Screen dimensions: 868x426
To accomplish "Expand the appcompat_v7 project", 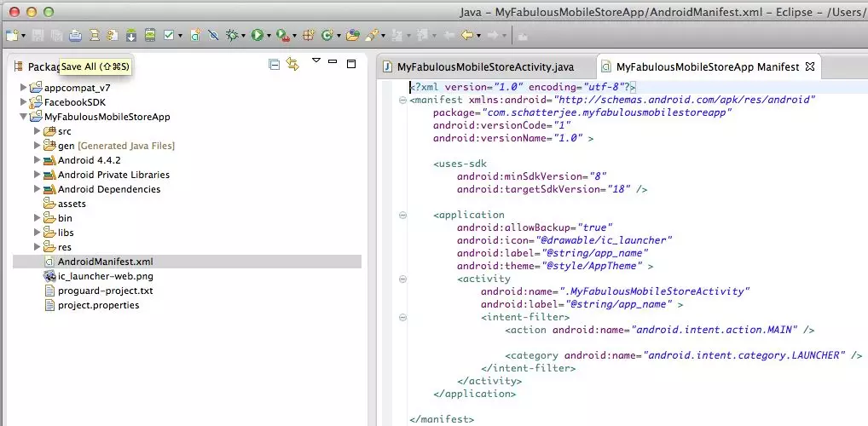I will (23, 88).
